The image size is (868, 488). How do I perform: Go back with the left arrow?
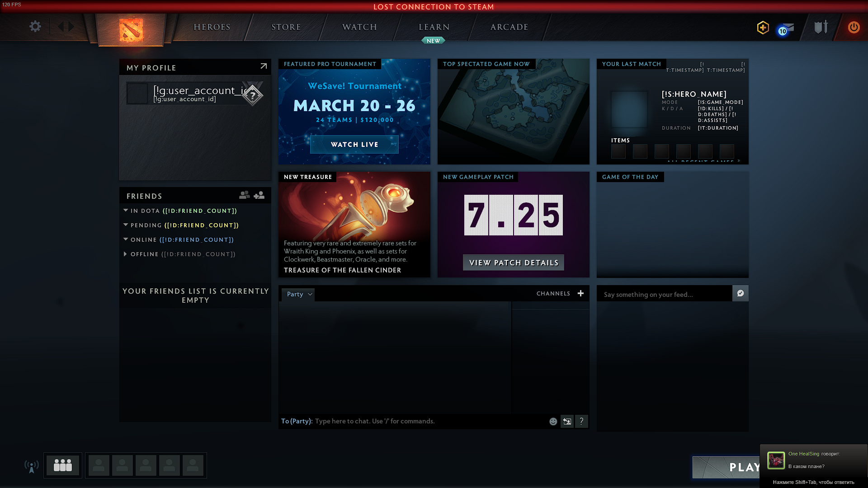point(61,27)
